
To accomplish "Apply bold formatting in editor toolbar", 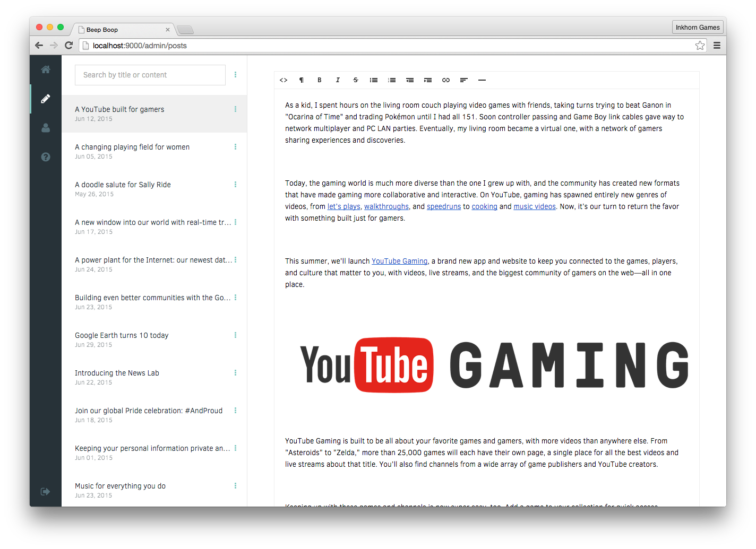I will (x=320, y=80).
